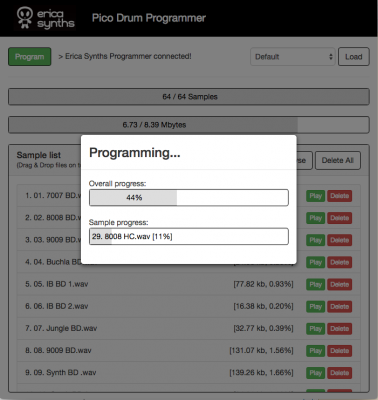378x400 pixels.
Task: Click the Sample progress 8008 HC.wav bar
Action: [x=189, y=237]
